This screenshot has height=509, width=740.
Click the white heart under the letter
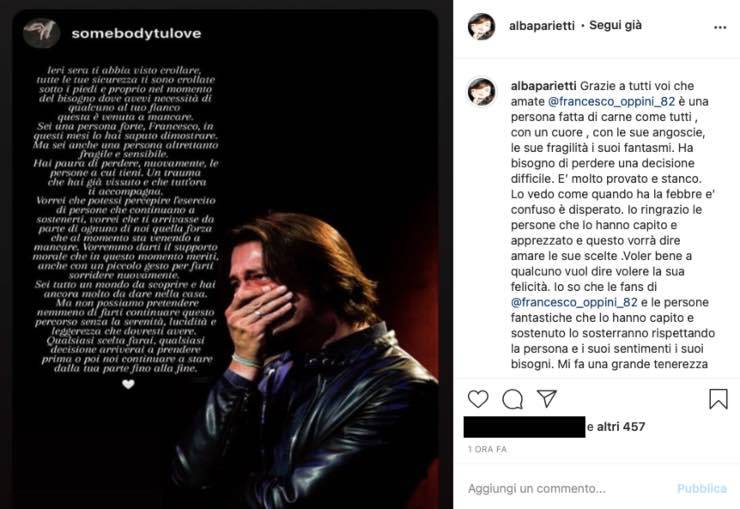click(127, 383)
